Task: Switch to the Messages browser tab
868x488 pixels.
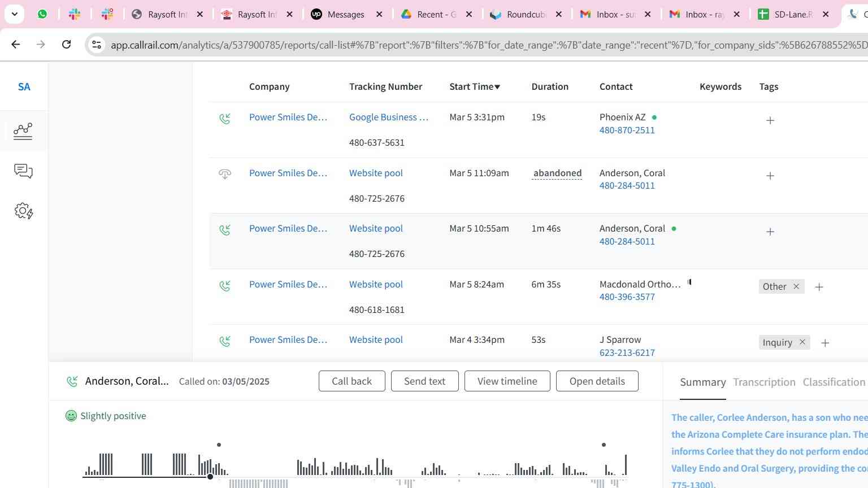Action: [x=345, y=14]
